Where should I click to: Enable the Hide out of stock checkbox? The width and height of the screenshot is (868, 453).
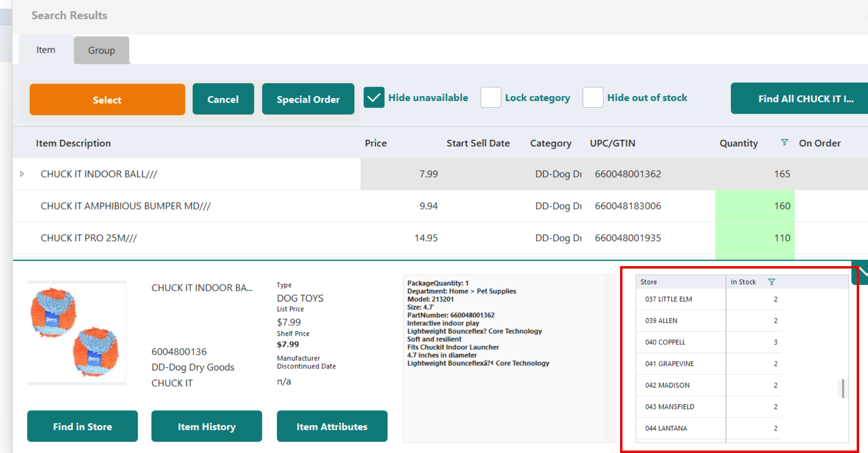[593, 97]
